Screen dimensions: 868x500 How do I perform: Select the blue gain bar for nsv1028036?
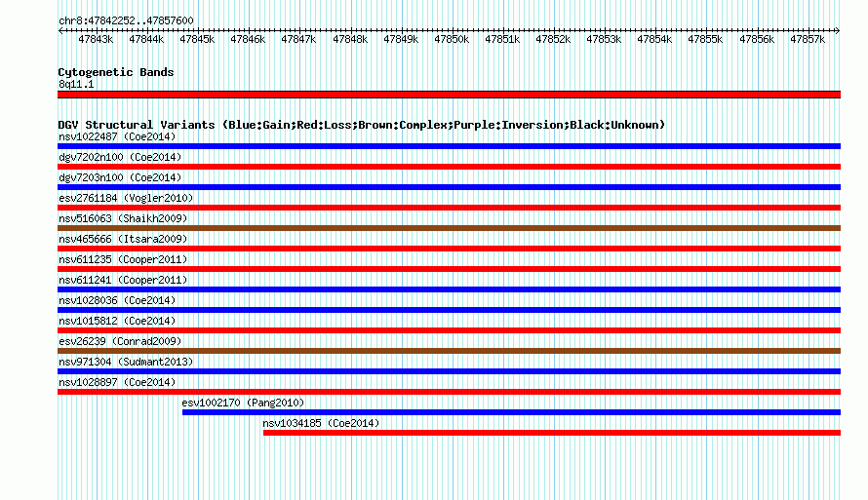pos(449,310)
